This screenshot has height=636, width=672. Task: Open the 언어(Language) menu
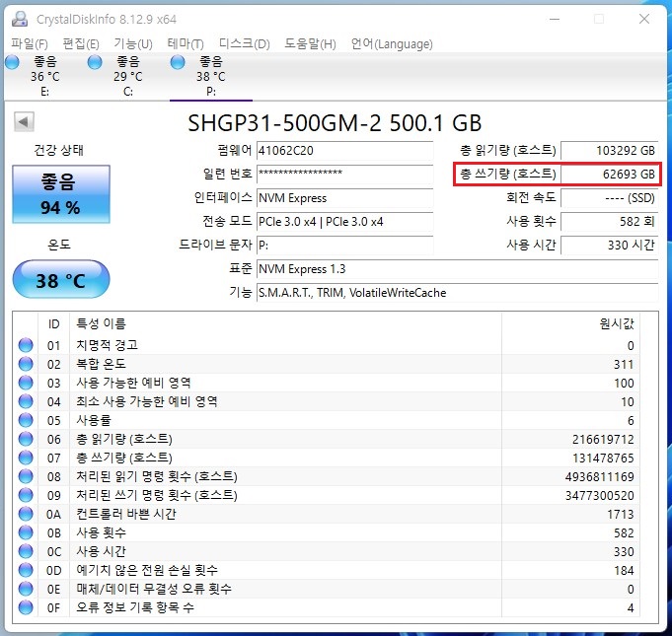pos(392,43)
